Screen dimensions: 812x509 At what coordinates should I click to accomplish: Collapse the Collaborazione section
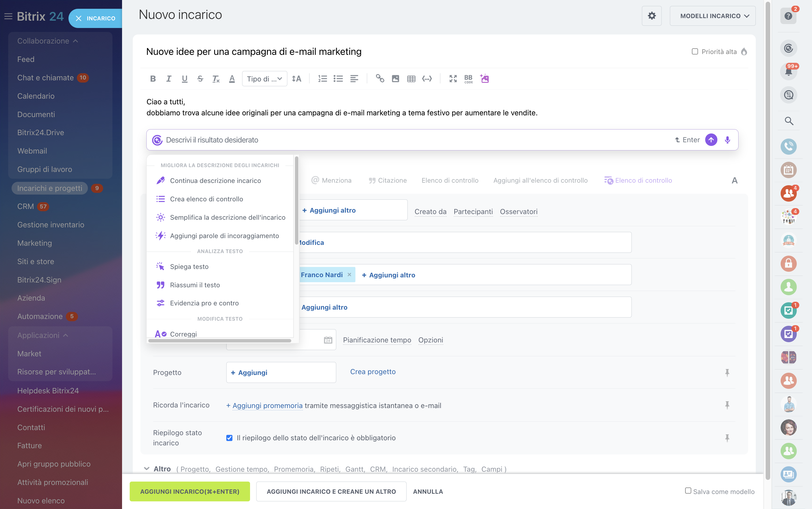(x=48, y=41)
